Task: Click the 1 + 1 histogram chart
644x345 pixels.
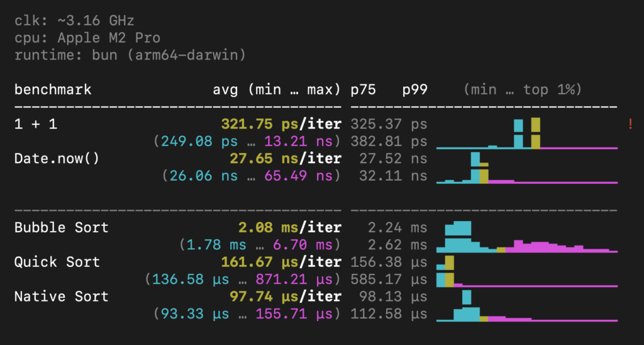Action: coord(526,133)
